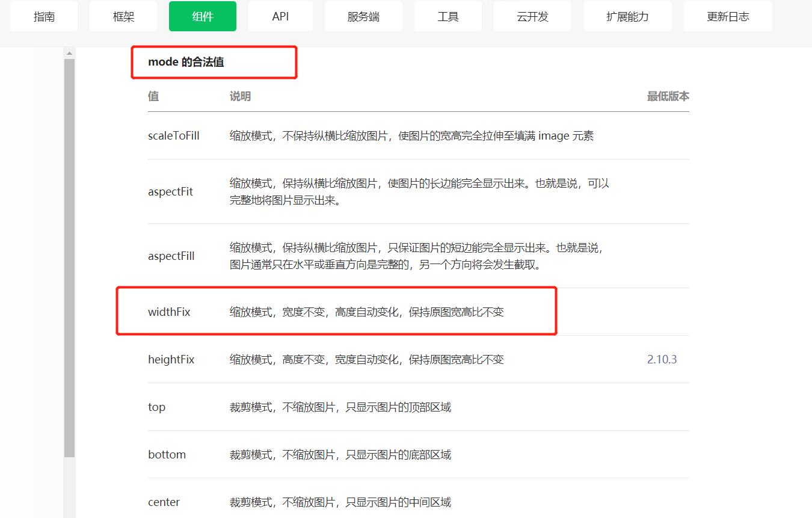Viewport: 812px width, 518px height.
Task: View the 更新日志 tab
Action: pos(728,16)
